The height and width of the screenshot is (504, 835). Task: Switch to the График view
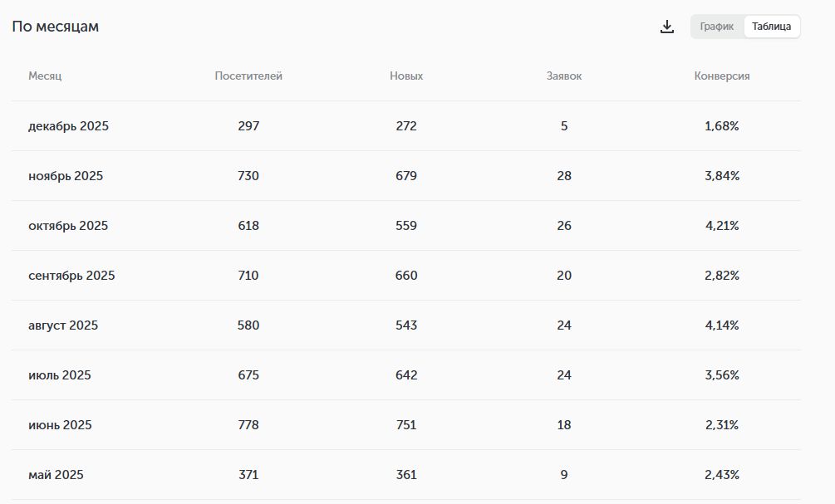click(716, 27)
